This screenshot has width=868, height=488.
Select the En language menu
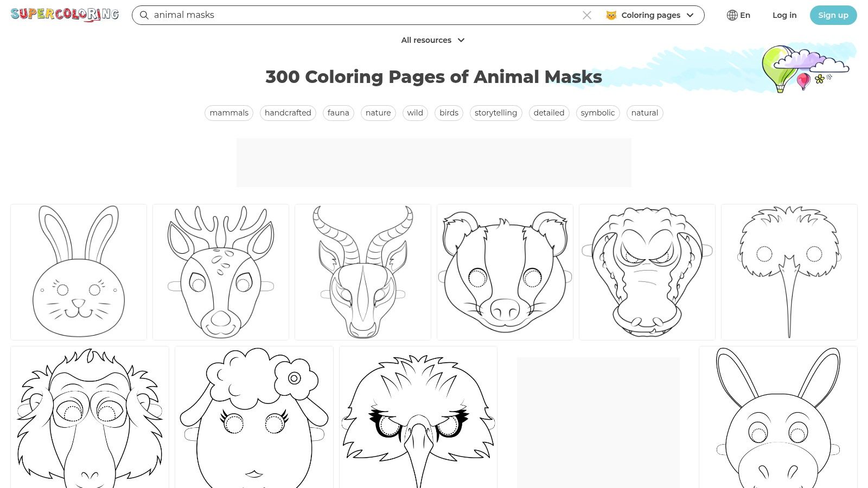745,15
